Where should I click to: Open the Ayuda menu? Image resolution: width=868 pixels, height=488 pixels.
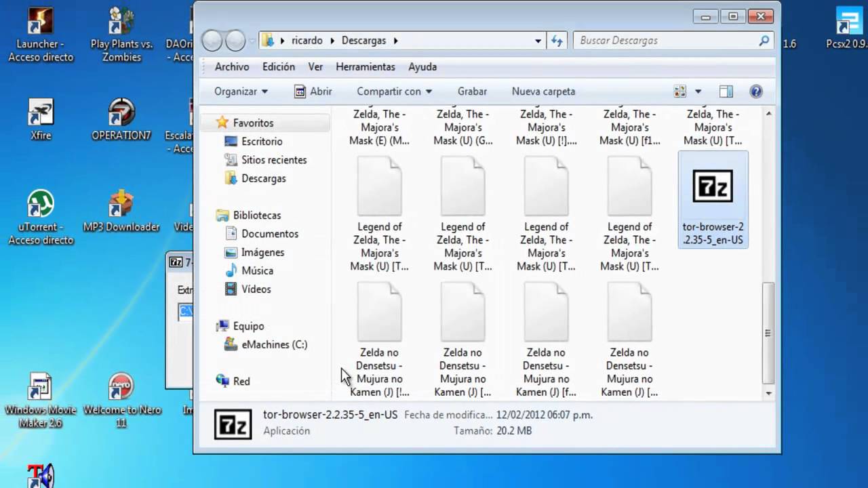click(x=422, y=67)
